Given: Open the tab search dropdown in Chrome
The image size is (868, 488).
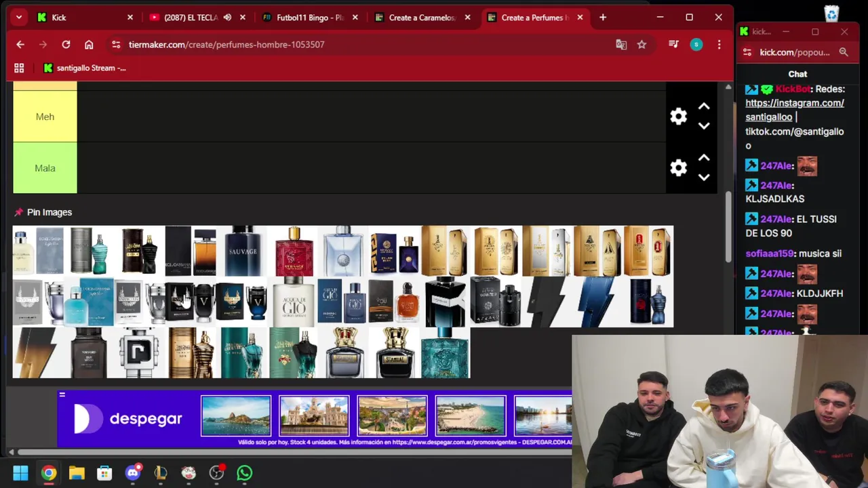Looking at the screenshot, I should 19,18.
